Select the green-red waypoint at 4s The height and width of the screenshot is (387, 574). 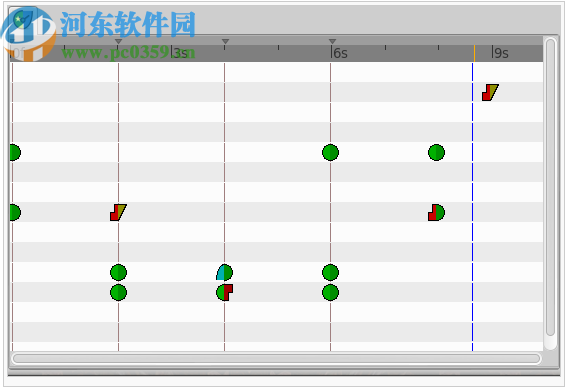pos(224,293)
